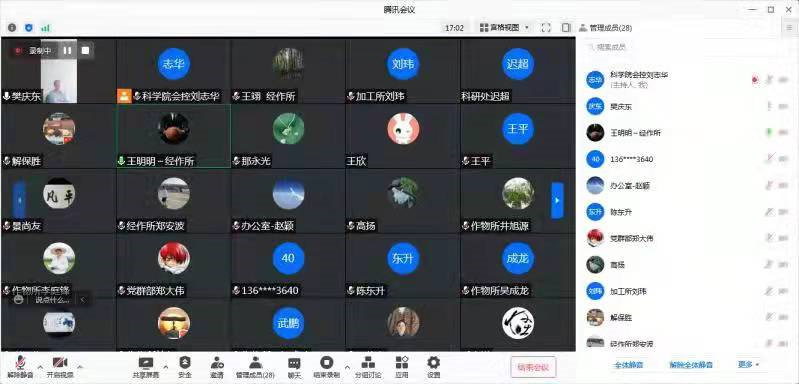Screen dimensions: 799x384
Task: Expand the More options dropdown in members panel
Action: point(749,364)
